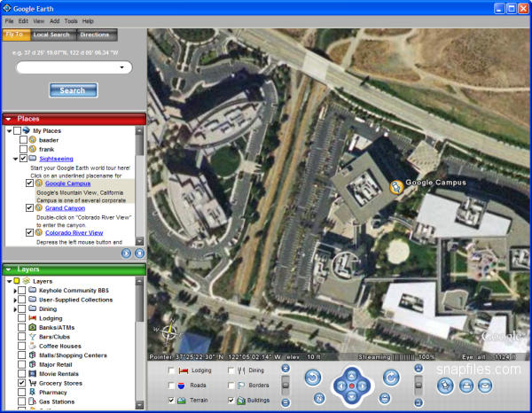Viewport: 532px width, 413px height.
Task: Email the current view
Action: pyautogui.click(x=485, y=386)
